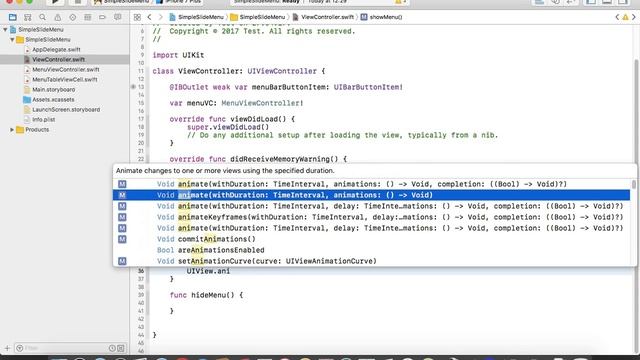
Task: Jump to previous issue arrow
Action: (617, 17)
